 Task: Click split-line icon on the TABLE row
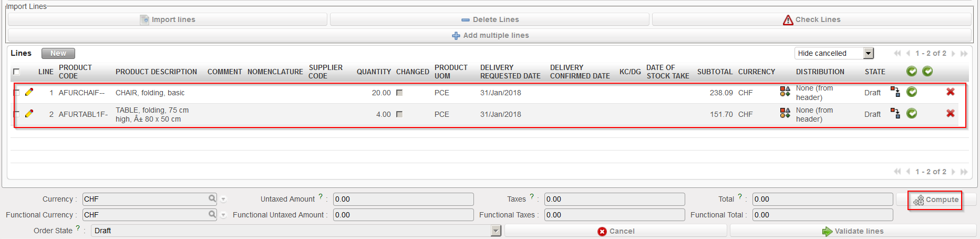pyautogui.click(x=895, y=114)
